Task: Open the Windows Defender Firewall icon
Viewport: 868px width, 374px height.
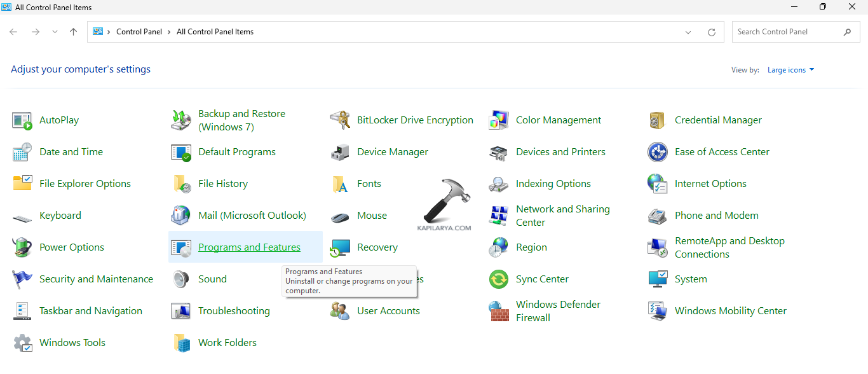Action: click(x=499, y=311)
